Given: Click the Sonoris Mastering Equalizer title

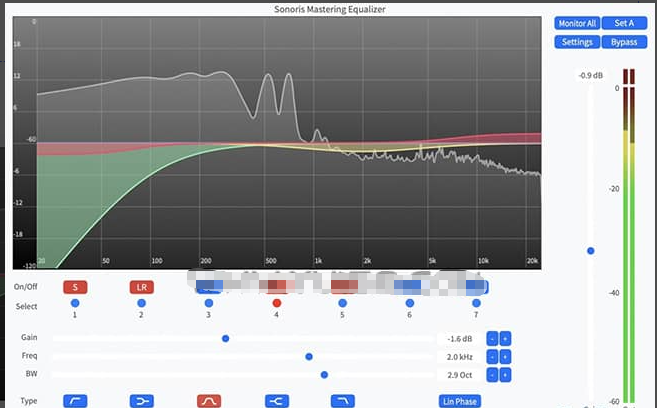Looking at the screenshot, I should pyautogui.click(x=330, y=9).
